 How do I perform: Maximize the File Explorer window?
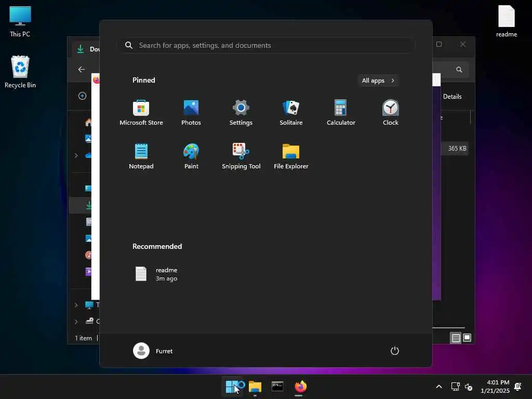439,45
